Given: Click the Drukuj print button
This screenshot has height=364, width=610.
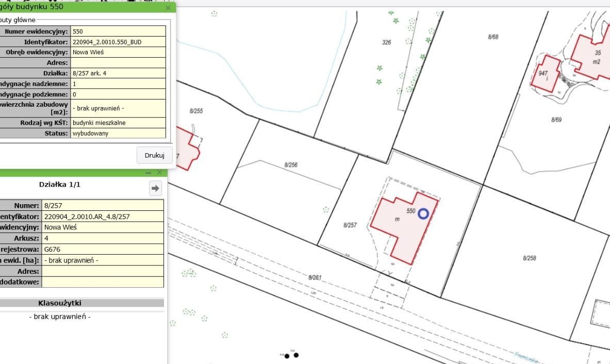Looking at the screenshot, I should coord(154,155).
